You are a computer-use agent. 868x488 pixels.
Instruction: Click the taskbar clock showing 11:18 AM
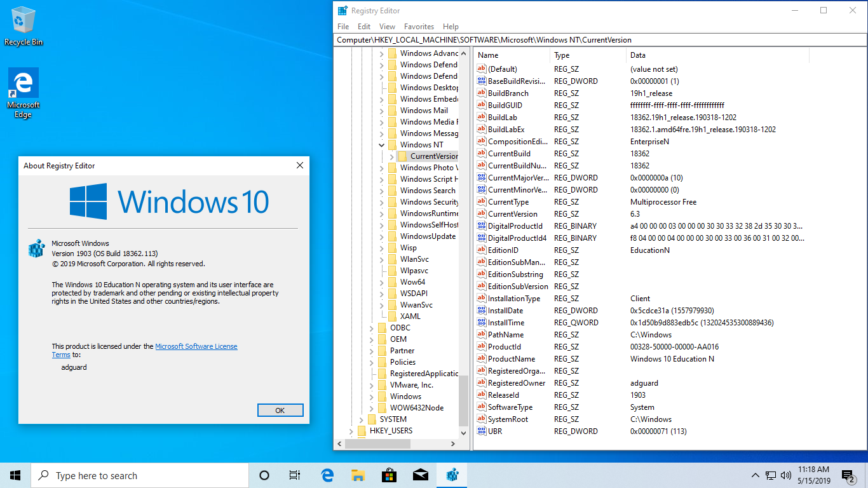pyautogui.click(x=813, y=475)
